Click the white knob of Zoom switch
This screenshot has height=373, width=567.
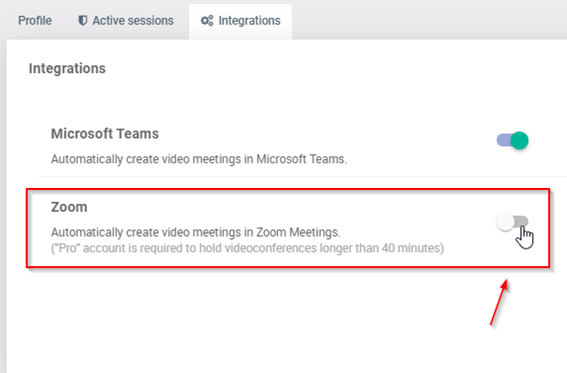pyautogui.click(x=505, y=222)
